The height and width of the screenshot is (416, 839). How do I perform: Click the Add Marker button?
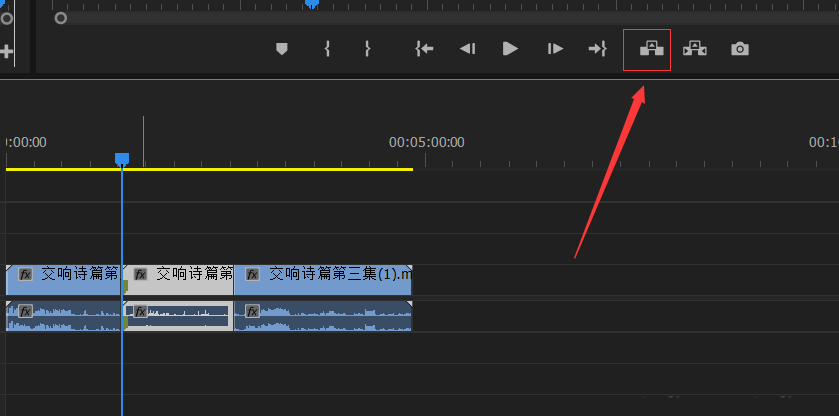[x=282, y=49]
